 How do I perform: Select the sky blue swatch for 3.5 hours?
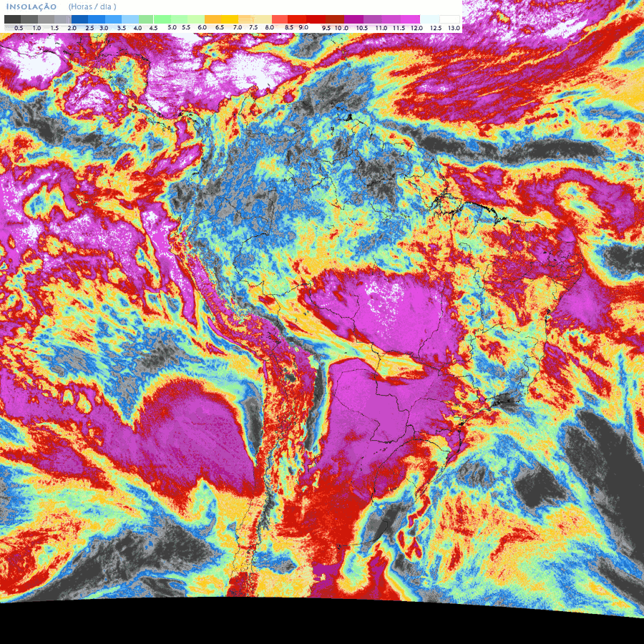(x=113, y=19)
